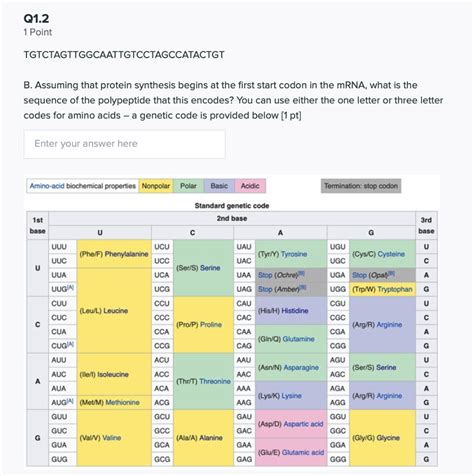The image size is (474, 476).
Task: Click the GUG codon cell
Action: (63, 459)
